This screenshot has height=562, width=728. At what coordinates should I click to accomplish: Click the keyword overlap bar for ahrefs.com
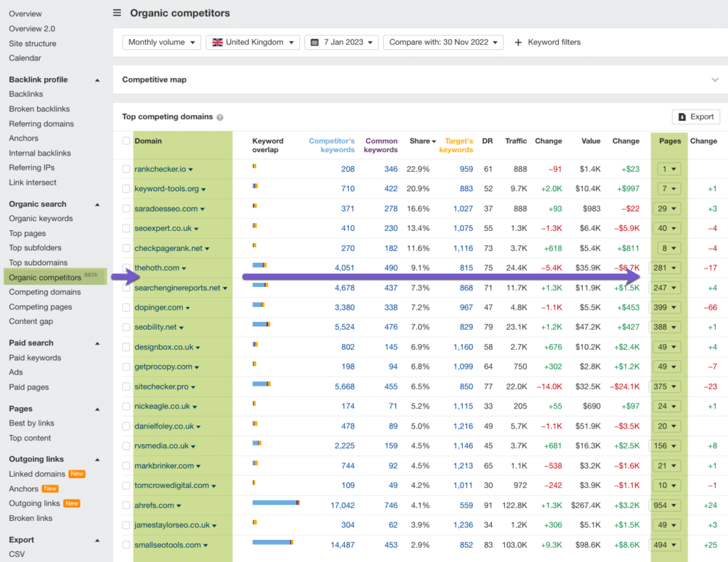pyautogui.click(x=276, y=502)
